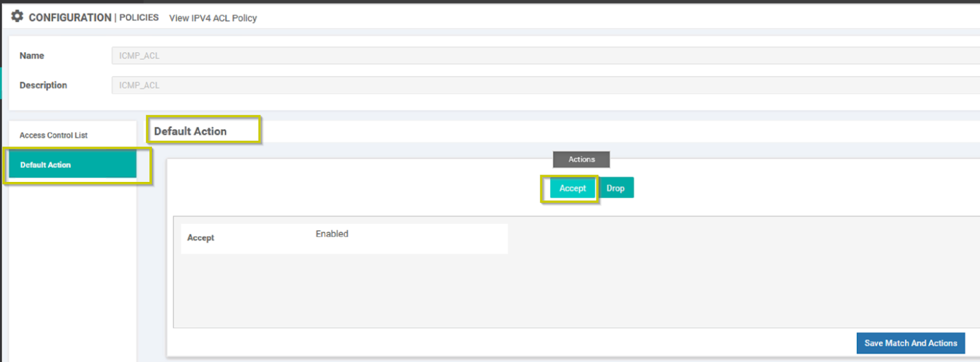Click the View IPV4 ACL Policy title
The width and height of the screenshot is (980, 362).
pos(213,18)
